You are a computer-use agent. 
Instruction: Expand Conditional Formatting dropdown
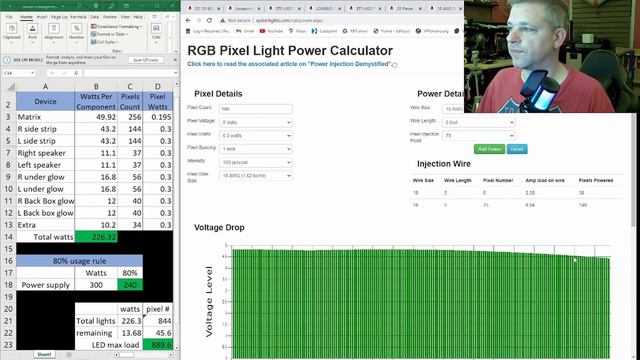[117, 27]
